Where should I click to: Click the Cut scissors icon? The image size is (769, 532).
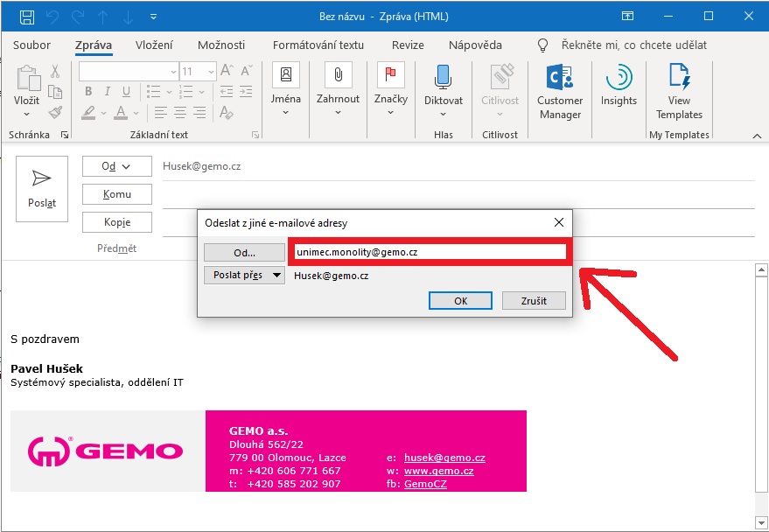pos(55,71)
